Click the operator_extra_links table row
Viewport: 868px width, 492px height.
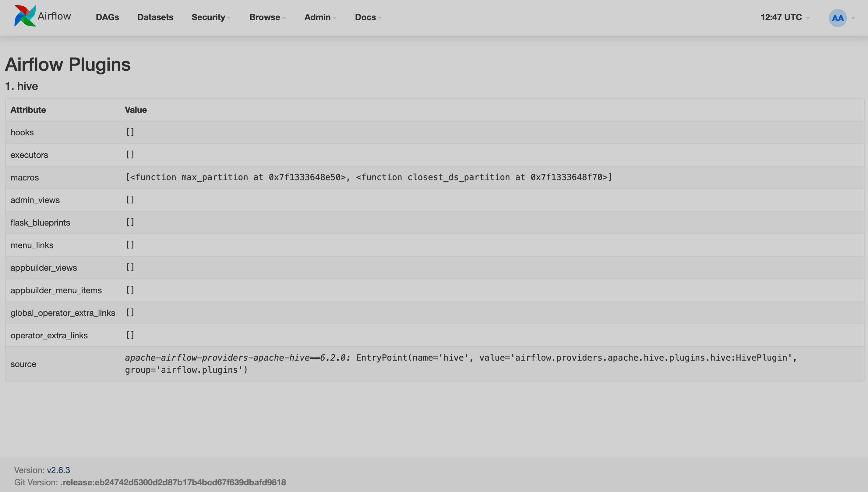[x=49, y=335]
